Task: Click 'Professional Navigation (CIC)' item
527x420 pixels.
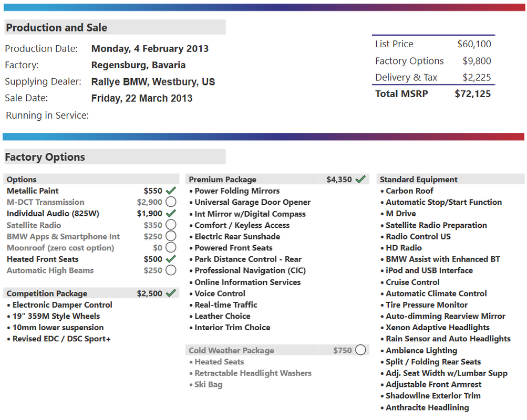Action: pyautogui.click(x=250, y=270)
